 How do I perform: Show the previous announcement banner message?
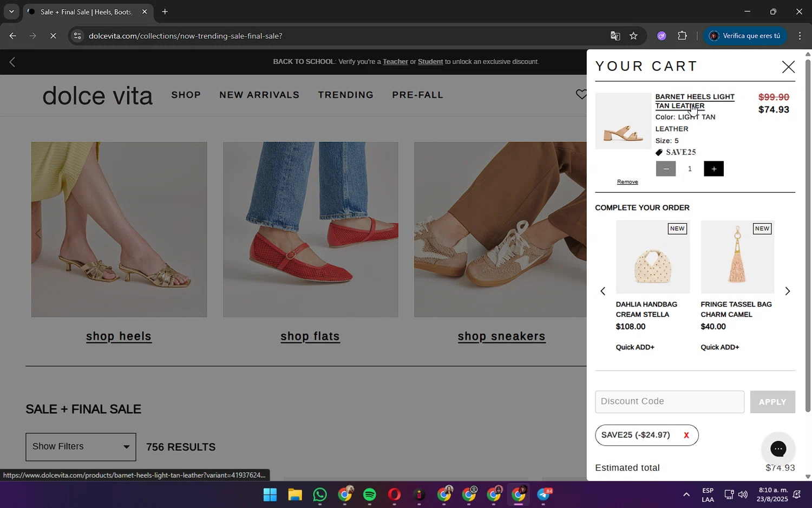[x=12, y=62]
